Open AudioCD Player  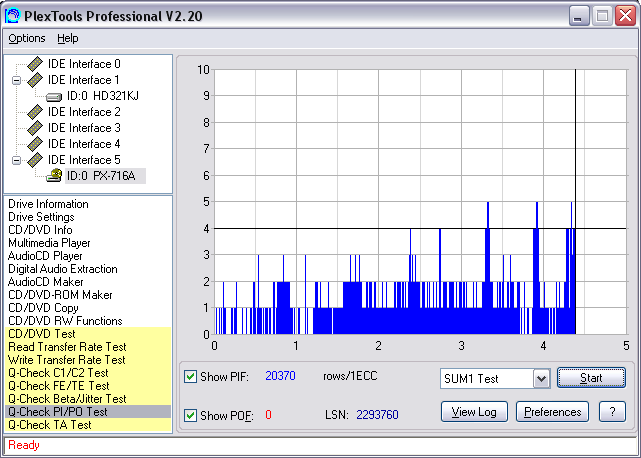click(x=45, y=256)
